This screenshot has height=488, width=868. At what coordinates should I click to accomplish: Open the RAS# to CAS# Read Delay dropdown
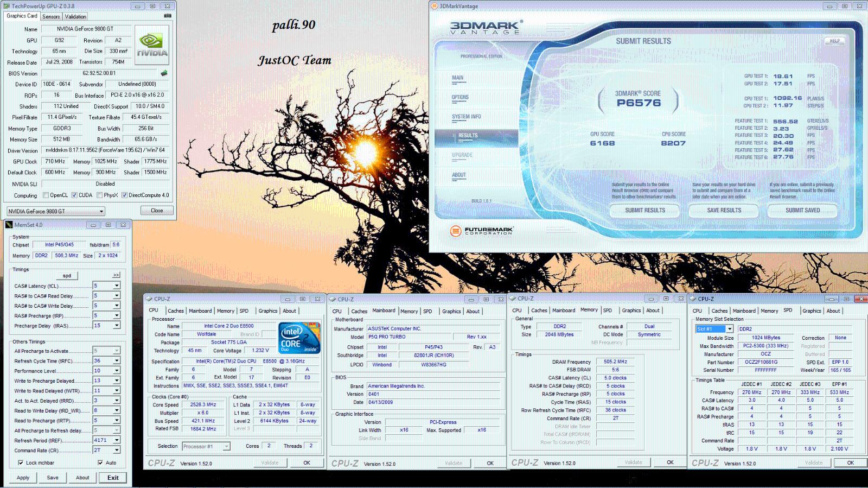(116, 296)
